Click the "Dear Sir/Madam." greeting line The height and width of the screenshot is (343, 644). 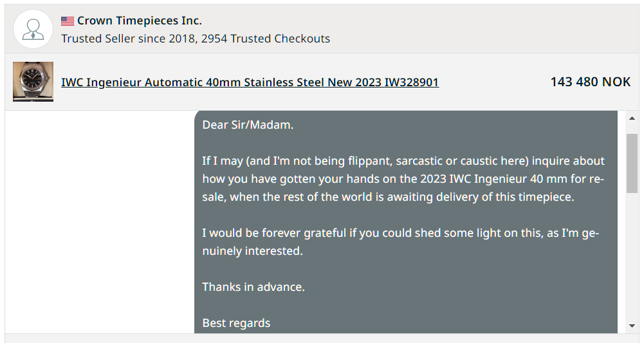(248, 125)
